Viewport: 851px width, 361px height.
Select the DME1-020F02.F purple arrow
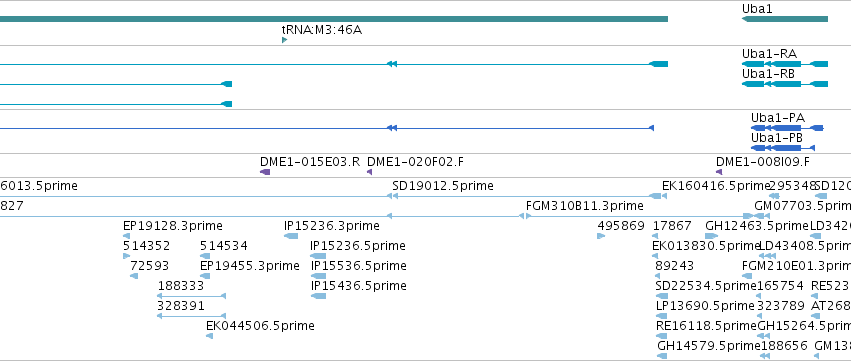[370, 172]
